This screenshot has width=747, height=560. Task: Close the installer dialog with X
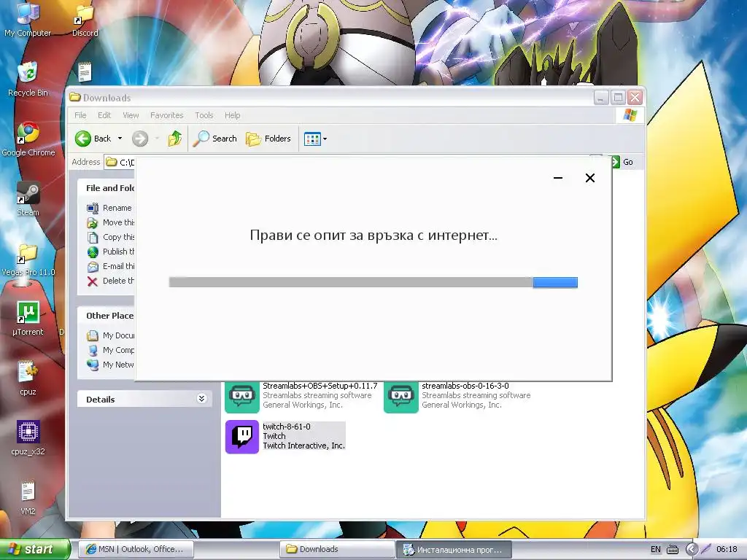coord(589,178)
